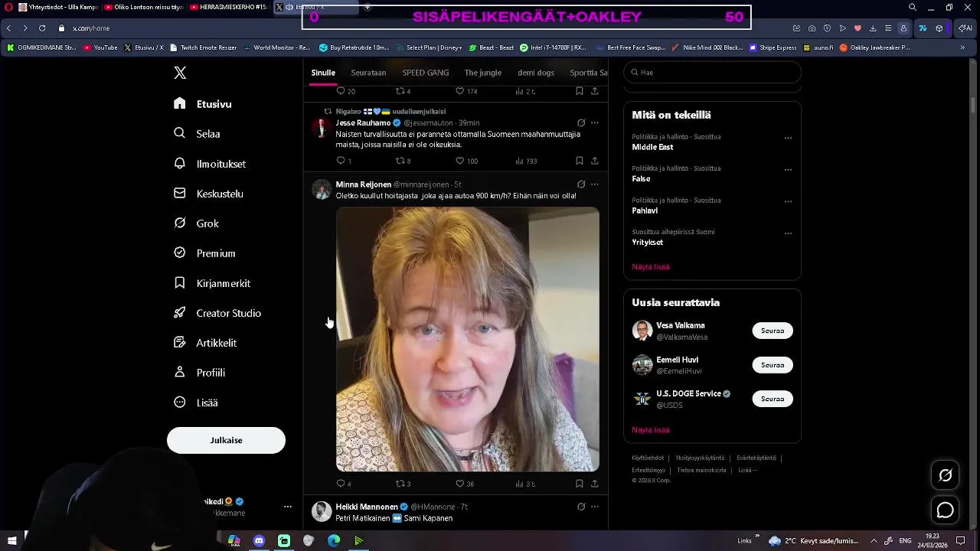Share Jesse Rauhamo's post
This screenshot has width=980, height=551.
coord(594,161)
